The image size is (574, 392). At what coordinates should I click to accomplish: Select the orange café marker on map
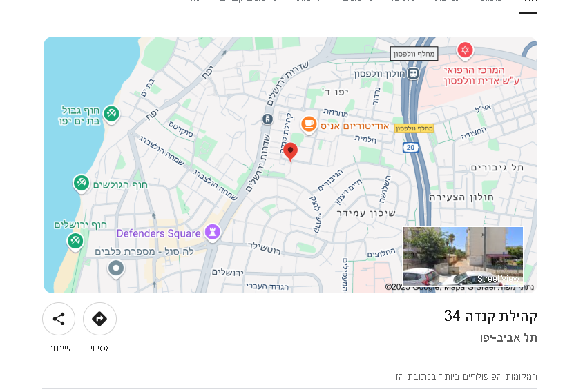[x=309, y=125]
